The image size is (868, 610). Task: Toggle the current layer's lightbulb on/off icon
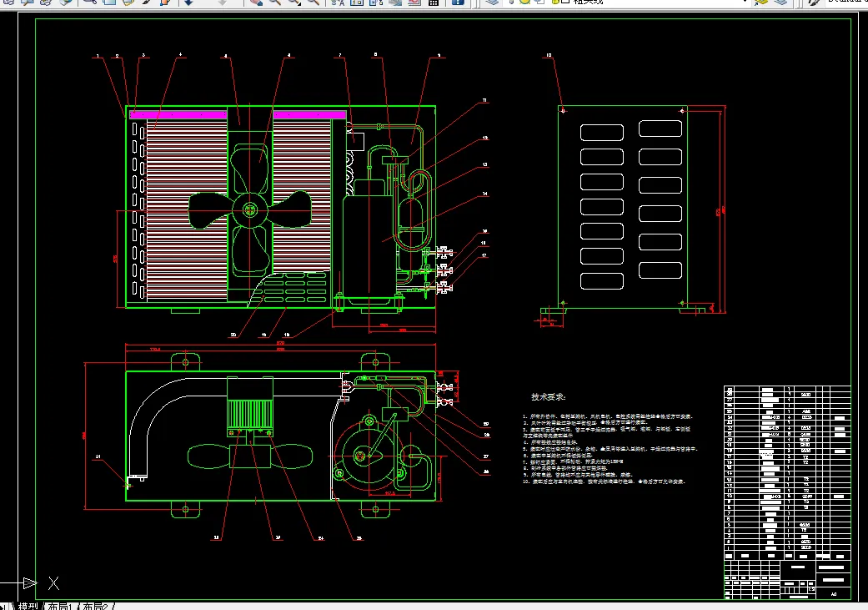click(512, 3)
